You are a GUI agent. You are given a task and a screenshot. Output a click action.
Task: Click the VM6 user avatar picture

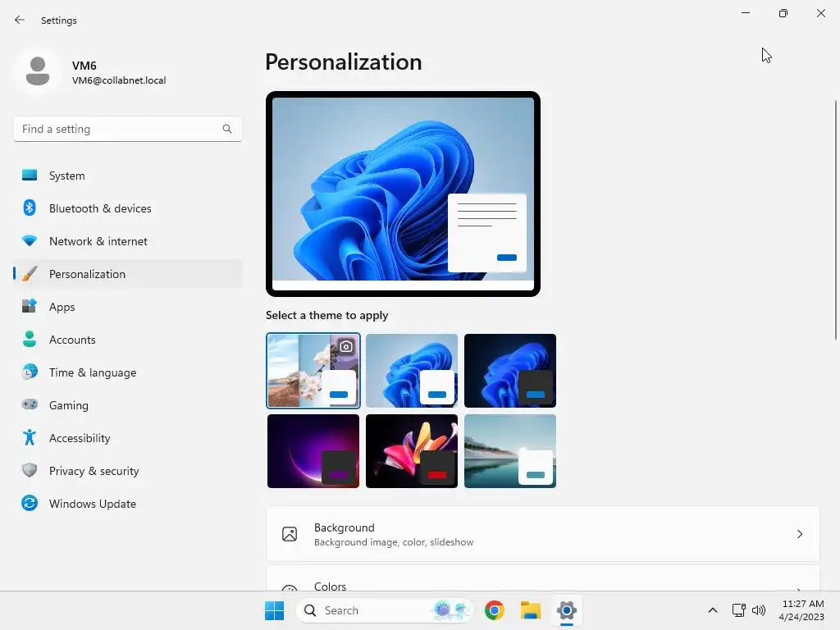pyautogui.click(x=38, y=71)
